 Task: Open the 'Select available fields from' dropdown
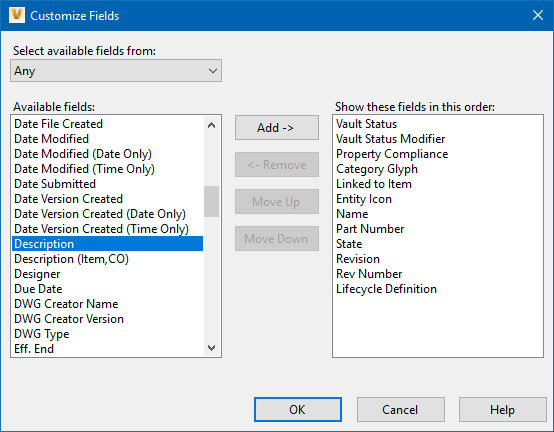coord(116,71)
